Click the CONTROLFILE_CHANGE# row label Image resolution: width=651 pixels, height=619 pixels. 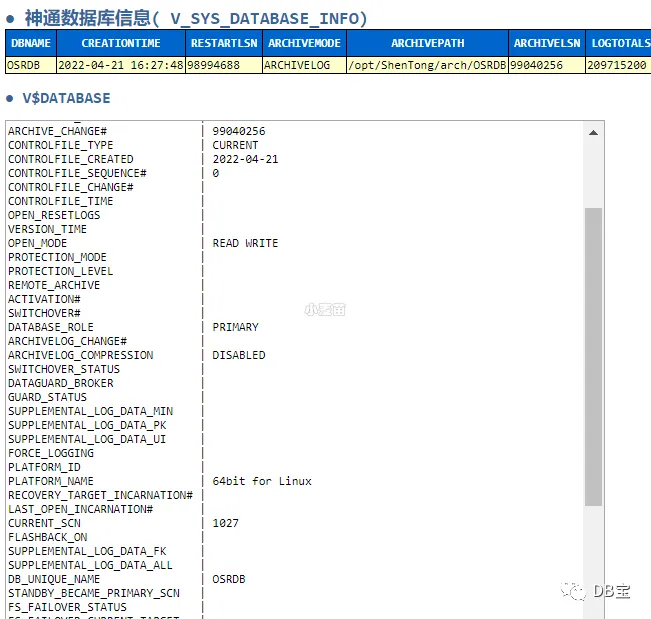tap(71, 187)
